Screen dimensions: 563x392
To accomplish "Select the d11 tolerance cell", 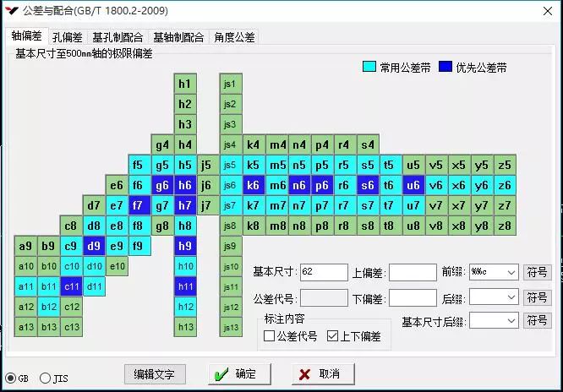I will 94,286.
